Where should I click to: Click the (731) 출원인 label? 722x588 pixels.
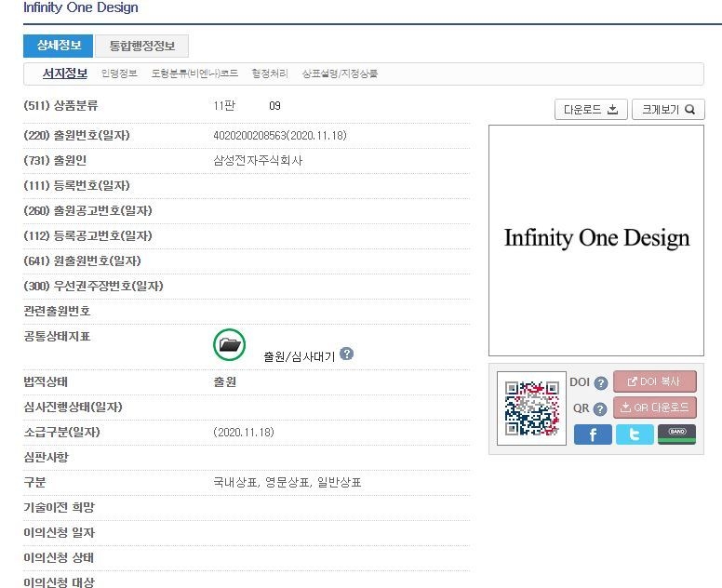pos(55,160)
